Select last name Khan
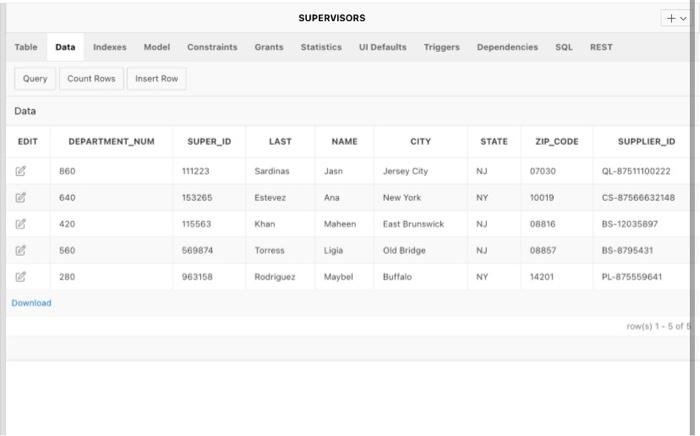Screen dimensions: 700x436 click(x=265, y=224)
